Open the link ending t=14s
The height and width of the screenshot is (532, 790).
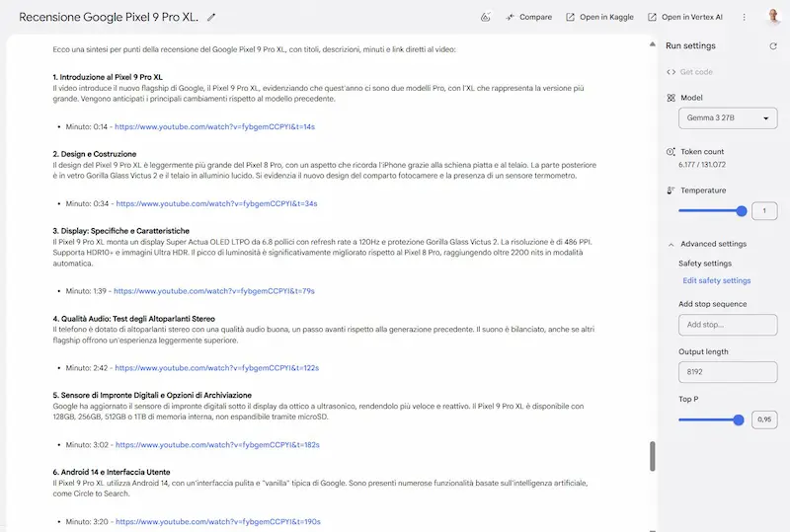pyautogui.click(x=214, y=127)
